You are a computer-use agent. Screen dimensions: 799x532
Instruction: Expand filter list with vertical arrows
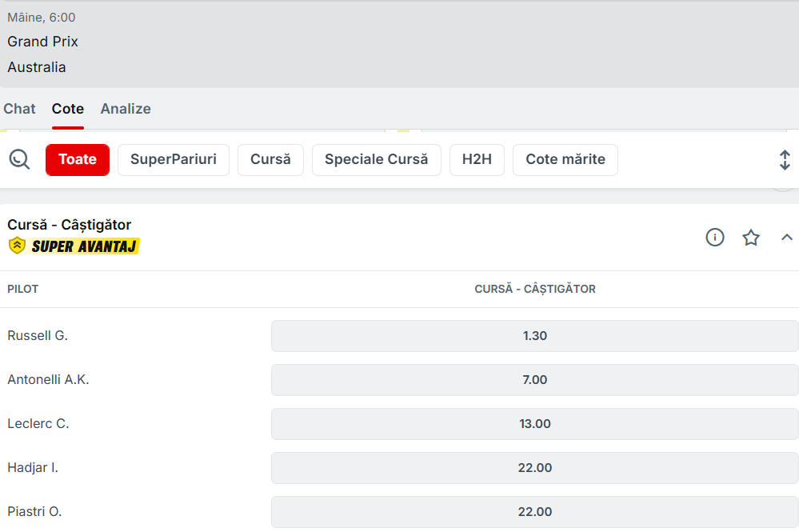(785, 160)
